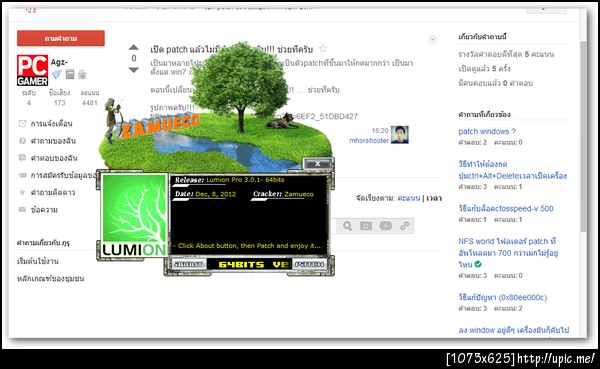
Task: Click the vote count '0' between the arrows
Action: point(134,58)
